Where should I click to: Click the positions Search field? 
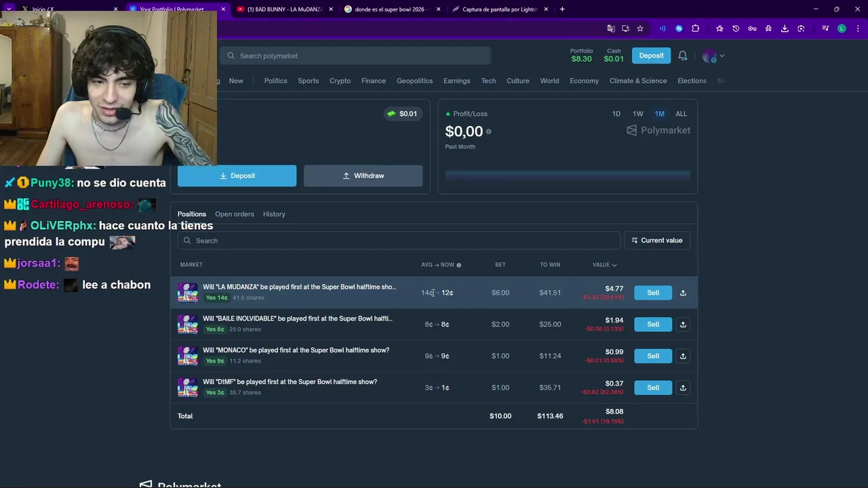coord(399,241)
